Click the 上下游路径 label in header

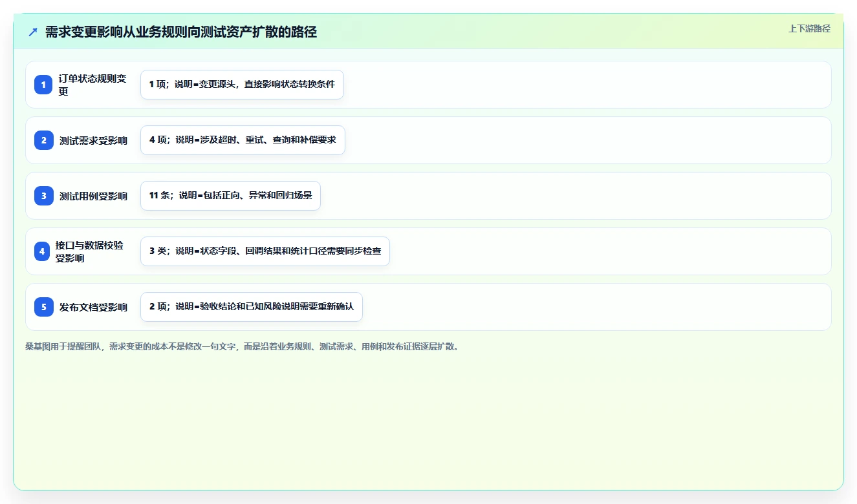click(x=809, y=28)
